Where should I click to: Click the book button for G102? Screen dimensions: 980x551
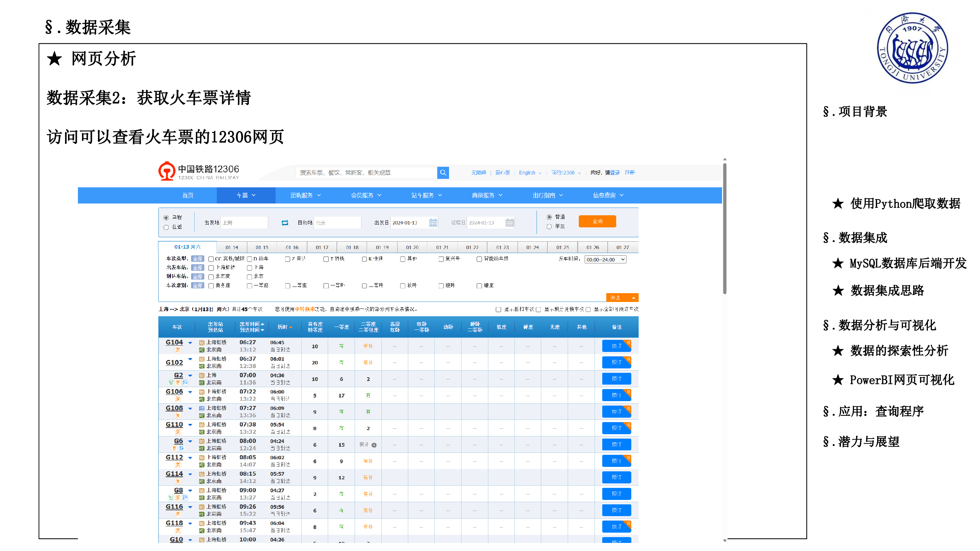pyautogui.click(x=616, y=363)
